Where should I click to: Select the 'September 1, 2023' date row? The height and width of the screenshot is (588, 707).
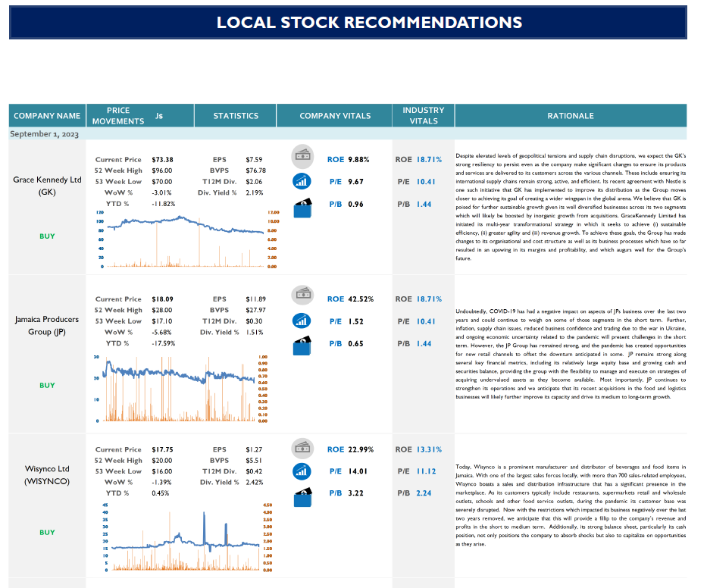[x=348, y=134]
